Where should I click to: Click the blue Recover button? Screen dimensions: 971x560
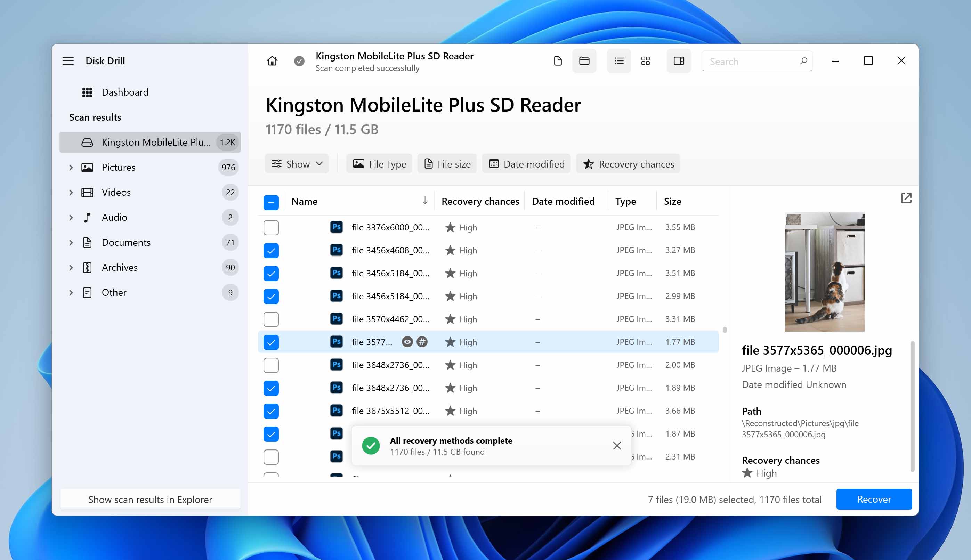[x=874, y=499]
